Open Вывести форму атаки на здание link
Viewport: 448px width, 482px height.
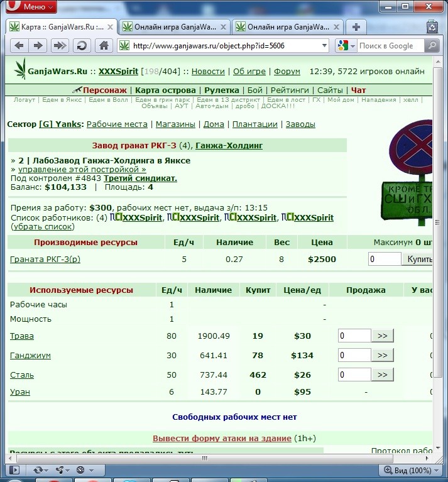pos(222,439)
